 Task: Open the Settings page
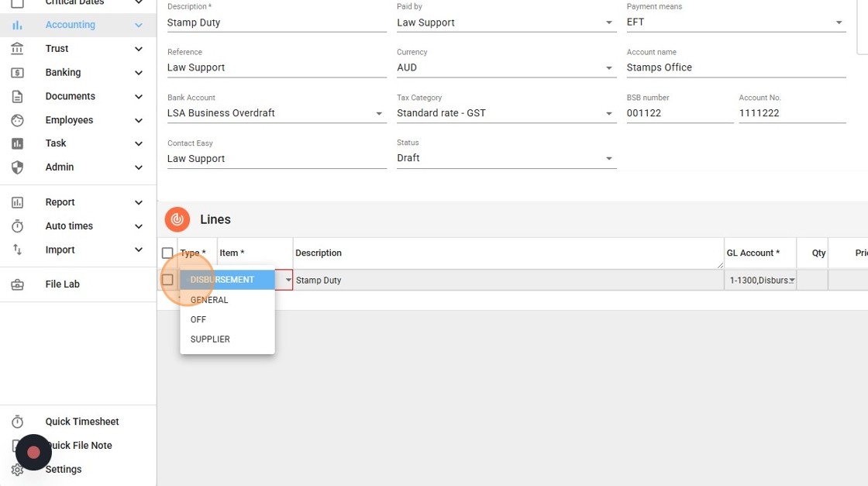63,470
